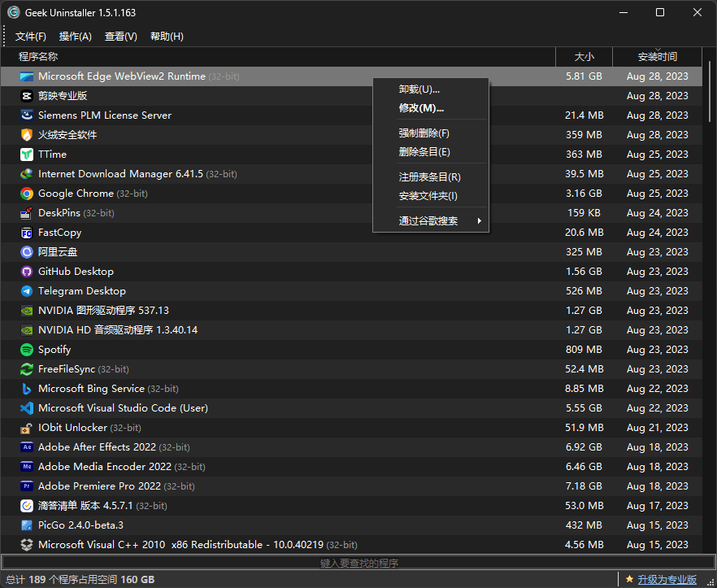Select the FastCopy icon

click(27, 233)
